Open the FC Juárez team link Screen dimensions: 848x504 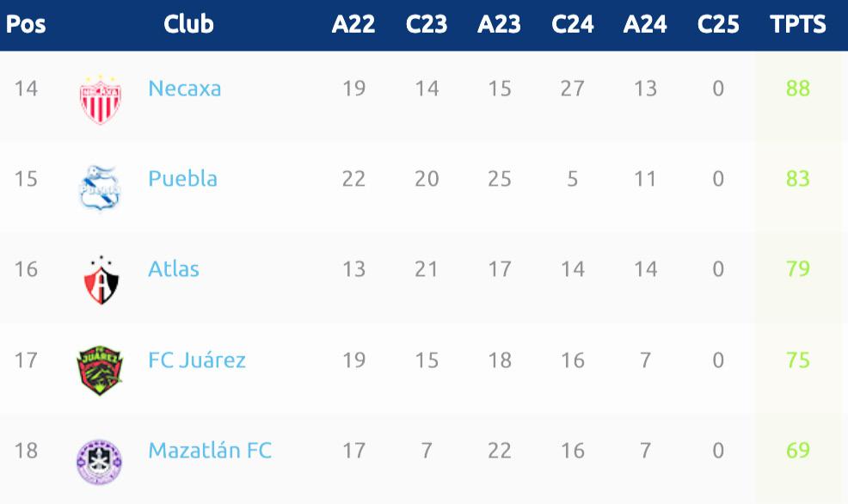pos(197,360)
